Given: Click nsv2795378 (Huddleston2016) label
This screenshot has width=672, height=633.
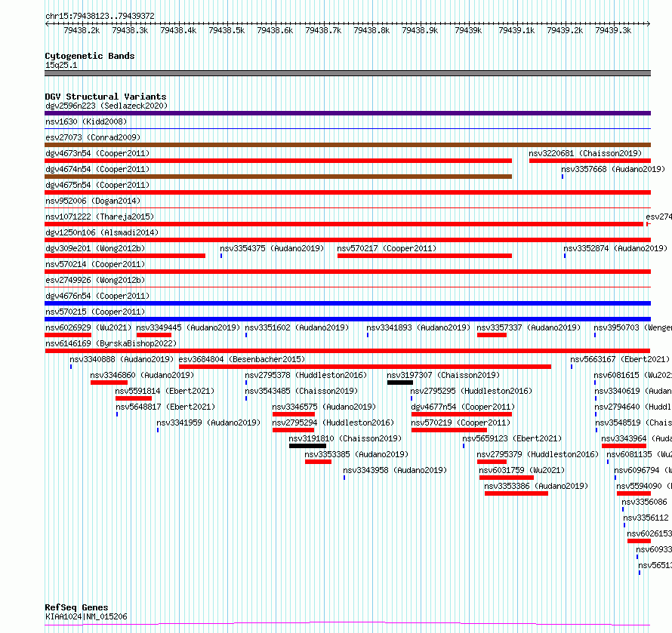Looking at the screenshot, I should [306, 375].
